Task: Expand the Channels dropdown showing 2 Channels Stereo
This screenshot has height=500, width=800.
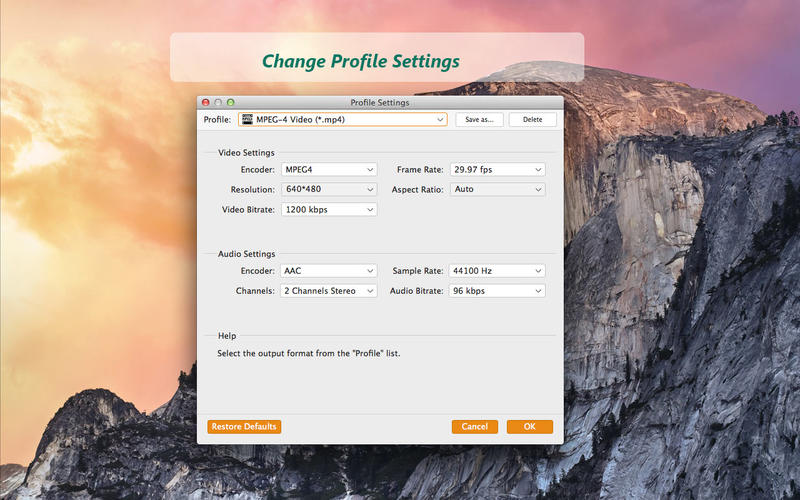Action: coord(329,291)
